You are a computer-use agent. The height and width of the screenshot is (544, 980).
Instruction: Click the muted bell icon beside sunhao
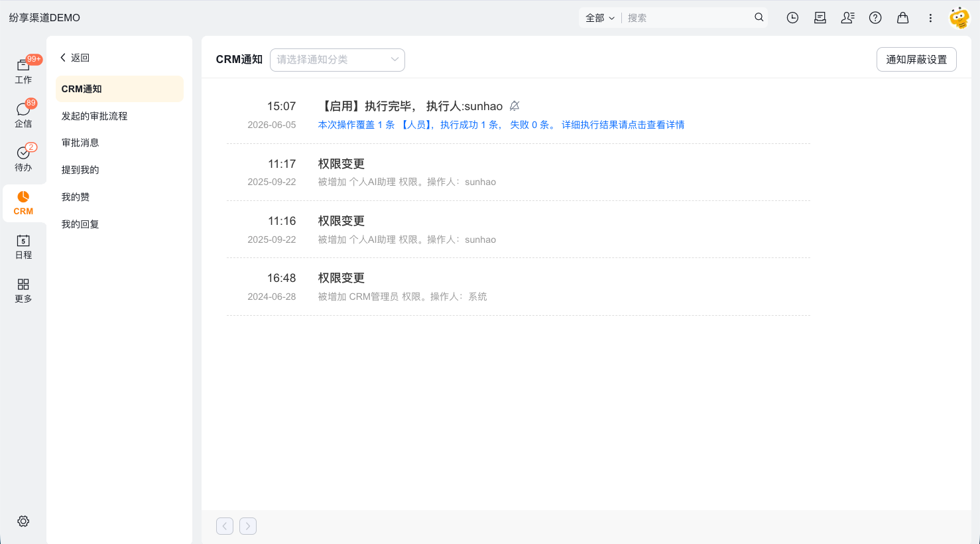tap(515, 106)
